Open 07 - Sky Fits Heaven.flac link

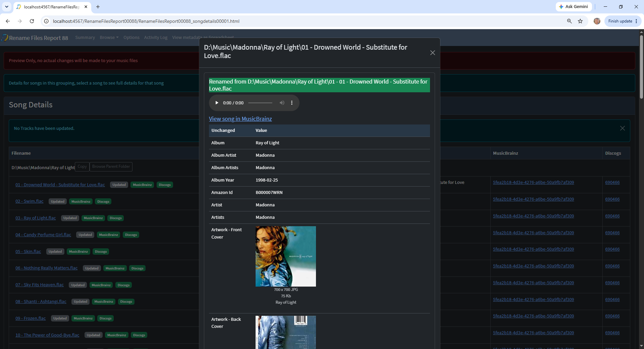40,285
